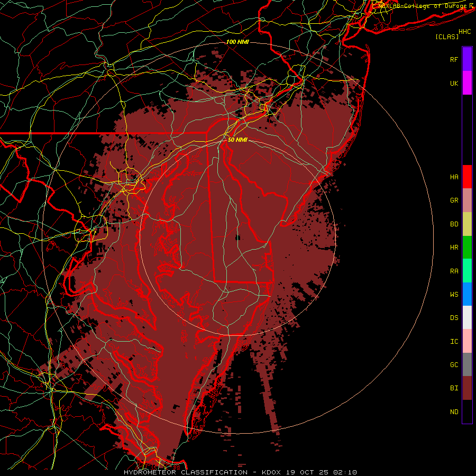The image size is (476, 476).
Task: Click the DS legend label
Action: [454, 317]
